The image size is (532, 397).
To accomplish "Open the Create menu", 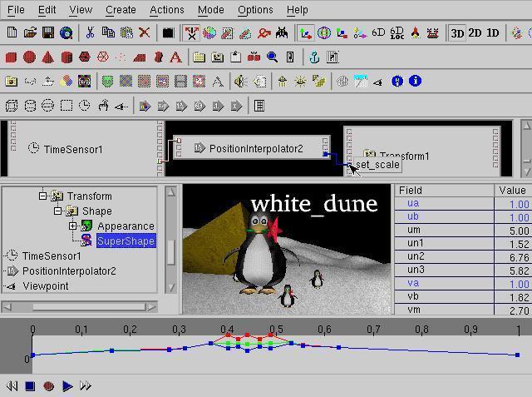I will click(121, 10).
